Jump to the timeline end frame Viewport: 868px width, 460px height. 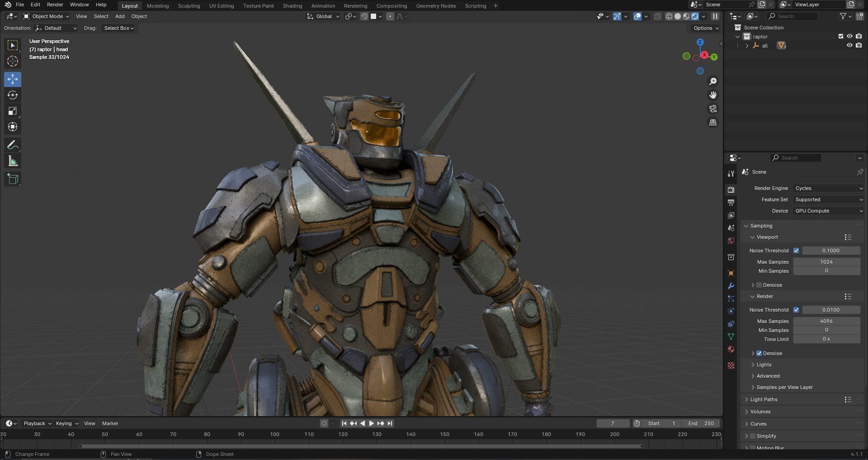390,423
